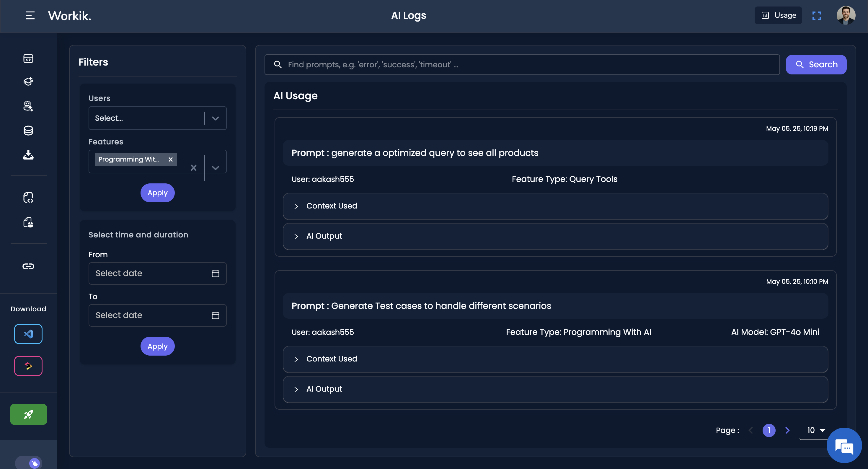
Task: Click the Usage button in header
Action: 778,16
